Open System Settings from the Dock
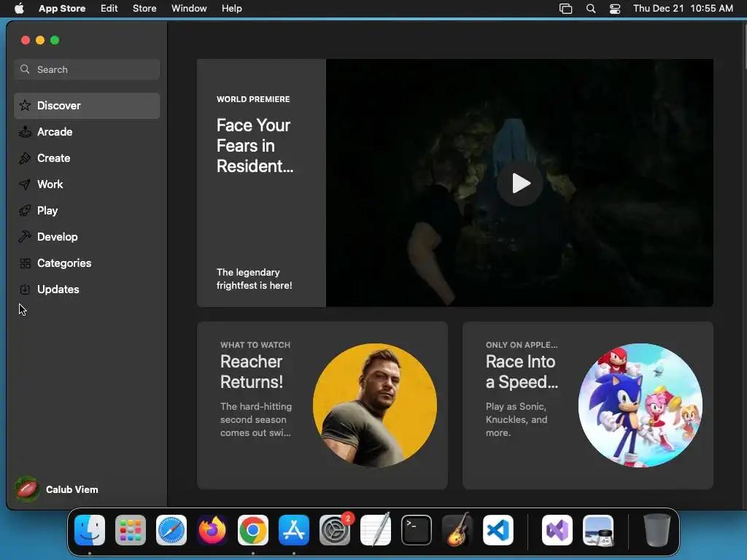This screenshot has width=747, height=560. [x=335, y=529]
